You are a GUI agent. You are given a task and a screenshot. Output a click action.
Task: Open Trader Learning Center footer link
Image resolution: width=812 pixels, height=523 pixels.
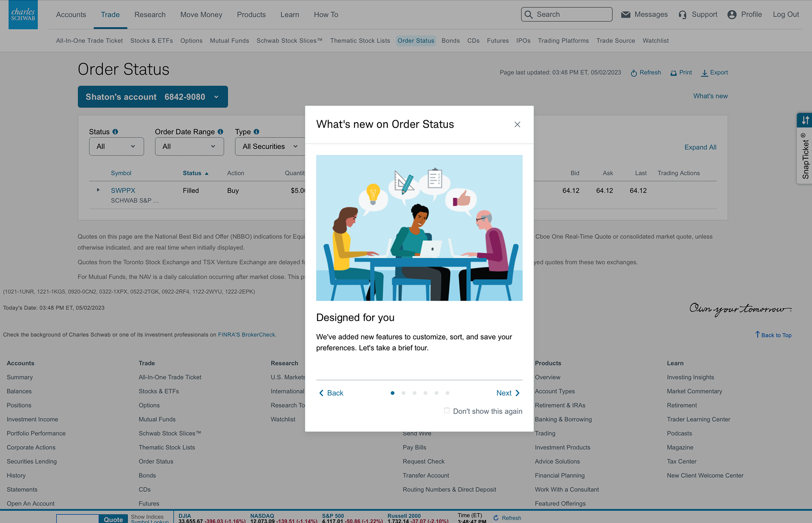click(x=699, y=419)
